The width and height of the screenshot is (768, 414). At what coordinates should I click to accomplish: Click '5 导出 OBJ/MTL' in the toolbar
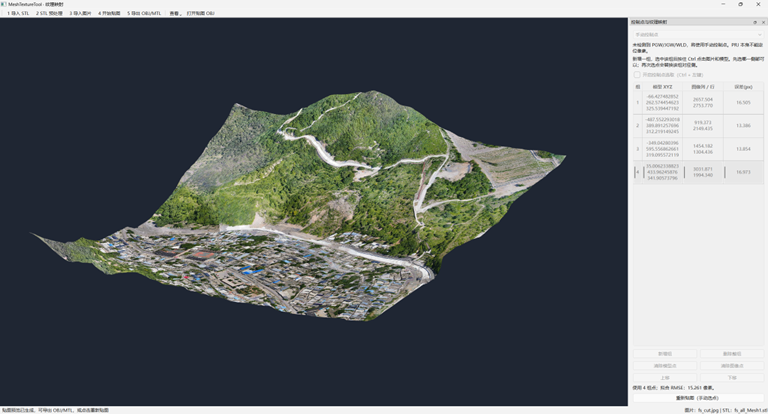144,13
